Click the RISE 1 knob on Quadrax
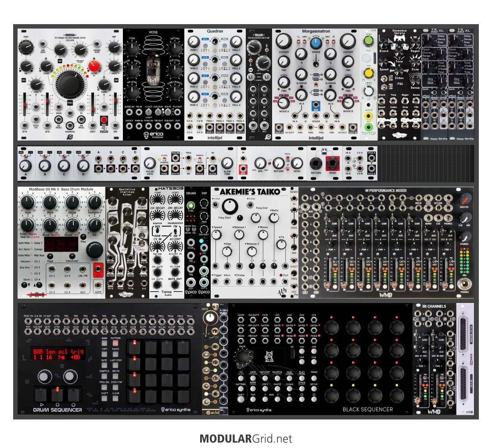Viewport: 492px width, 448px height. pyautogui.click(x=194, y=41)
